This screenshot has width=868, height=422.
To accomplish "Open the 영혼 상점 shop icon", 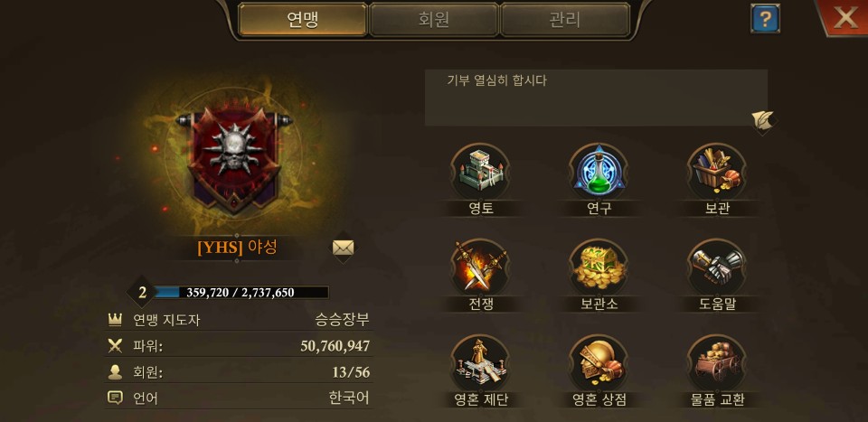I will coord(599,363).
